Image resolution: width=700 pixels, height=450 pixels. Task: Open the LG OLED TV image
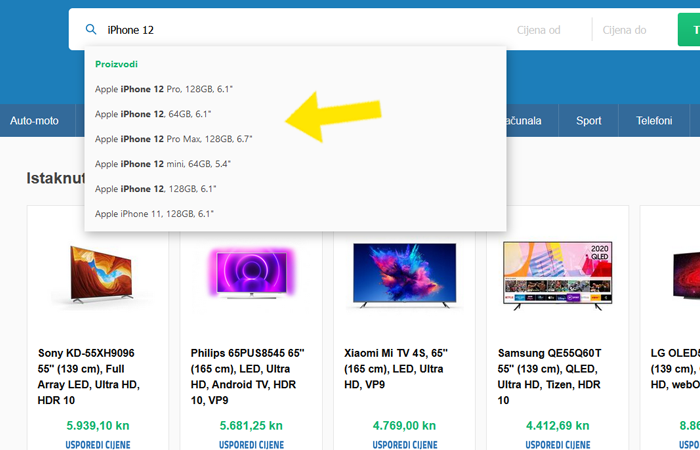pyautogui.click(x=686, y=275)
